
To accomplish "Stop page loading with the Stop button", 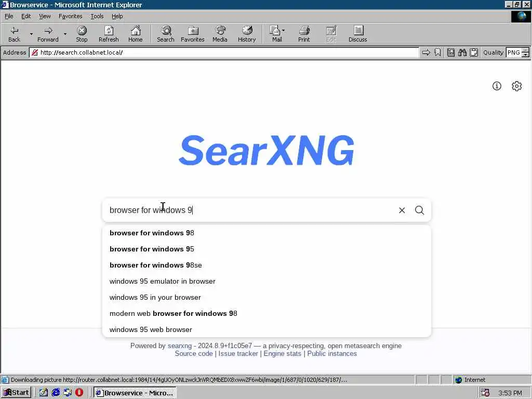I will pos(82,34).
